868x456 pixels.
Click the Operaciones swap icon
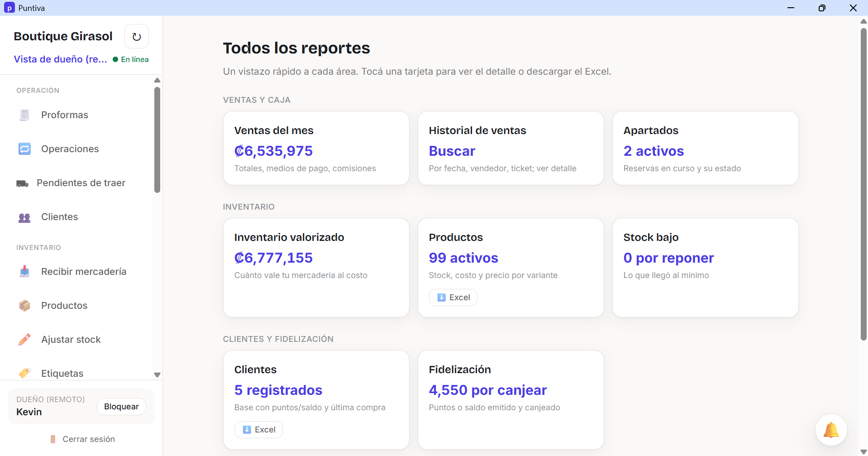click(x=24, y=149)
